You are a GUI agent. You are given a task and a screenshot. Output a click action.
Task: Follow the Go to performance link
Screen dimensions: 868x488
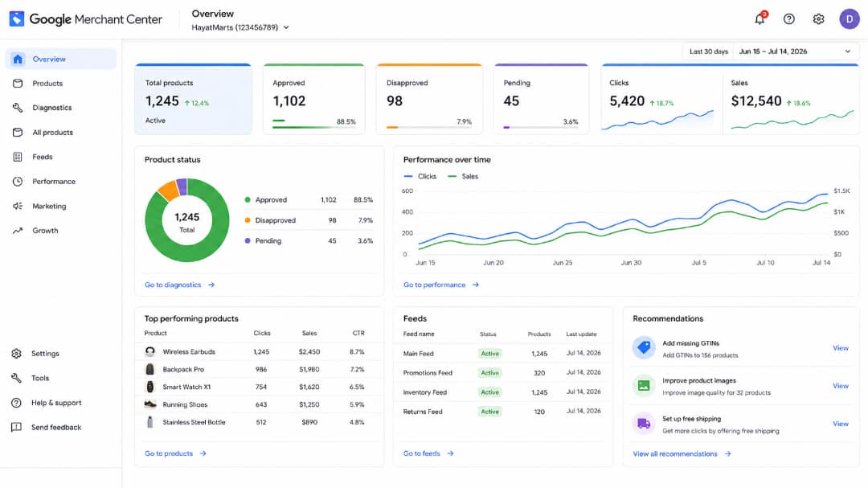(441, 285)
